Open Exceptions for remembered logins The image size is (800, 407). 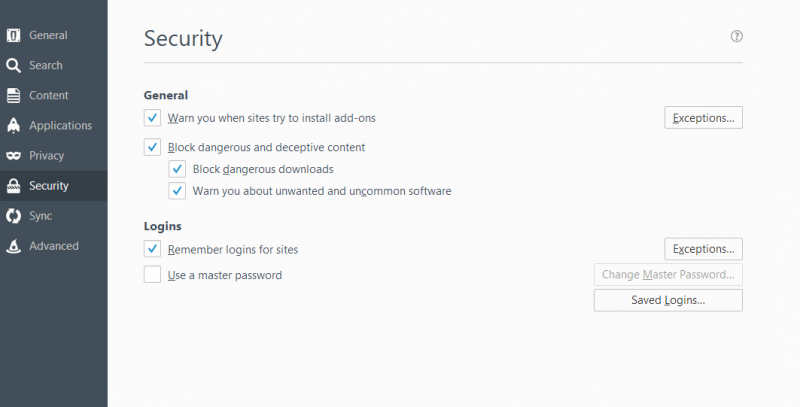click(x=703, y=249)
